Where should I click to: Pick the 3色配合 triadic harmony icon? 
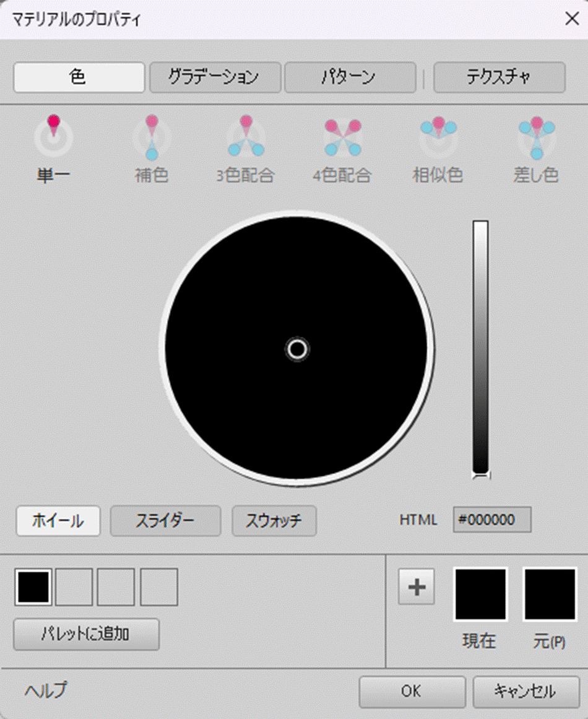point(246,136)
